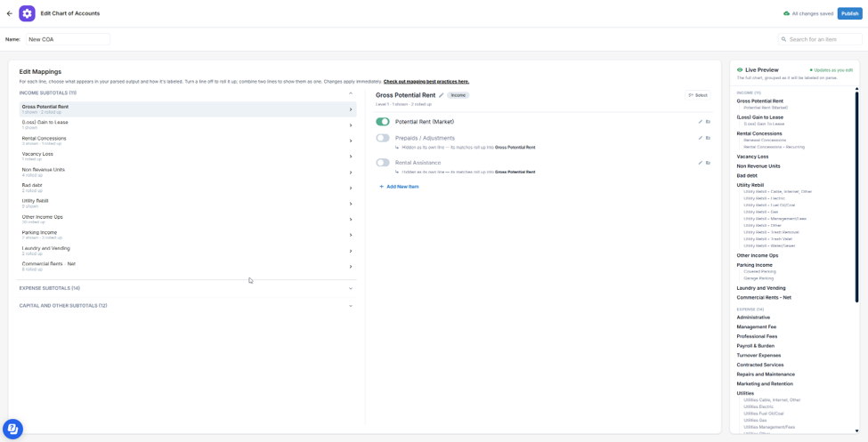Image resolution: width=868 pixels, height=442 pixels.
Task: Click the cloud saved status icon
Action: pos(787,13)
